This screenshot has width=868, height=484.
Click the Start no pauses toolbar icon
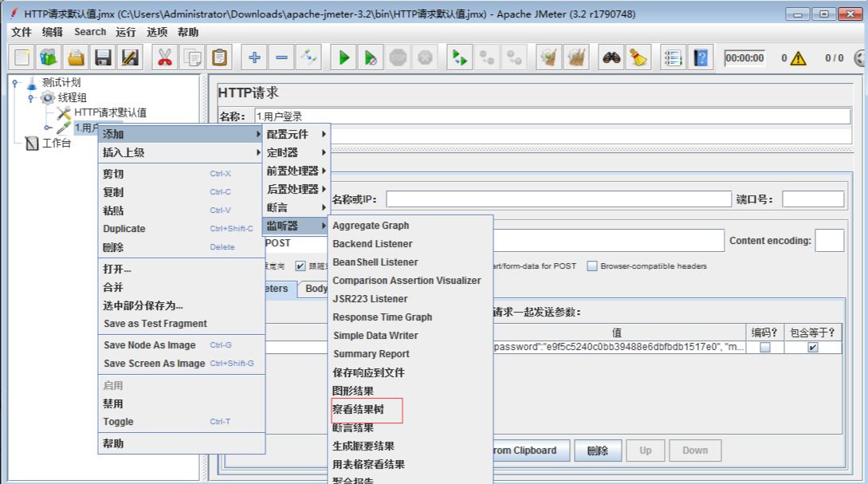click(370, 57)
